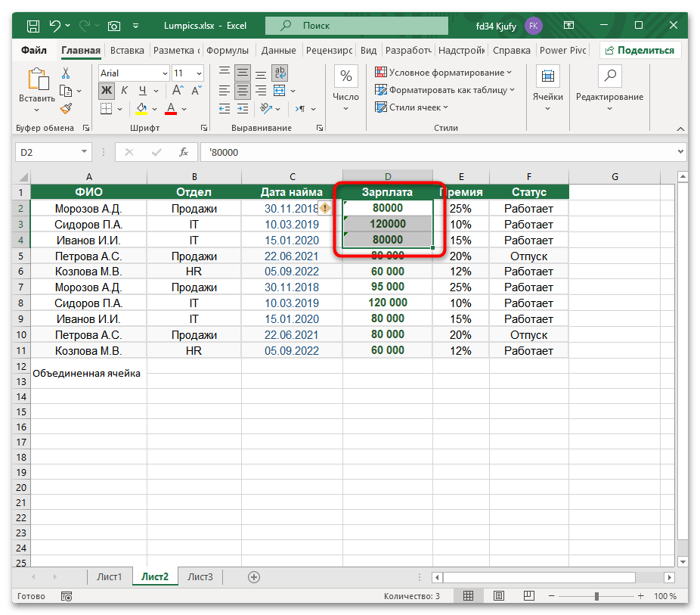Click the Cut scissors icon
Screen dimensions: 700x615
[x=66, y=73]
